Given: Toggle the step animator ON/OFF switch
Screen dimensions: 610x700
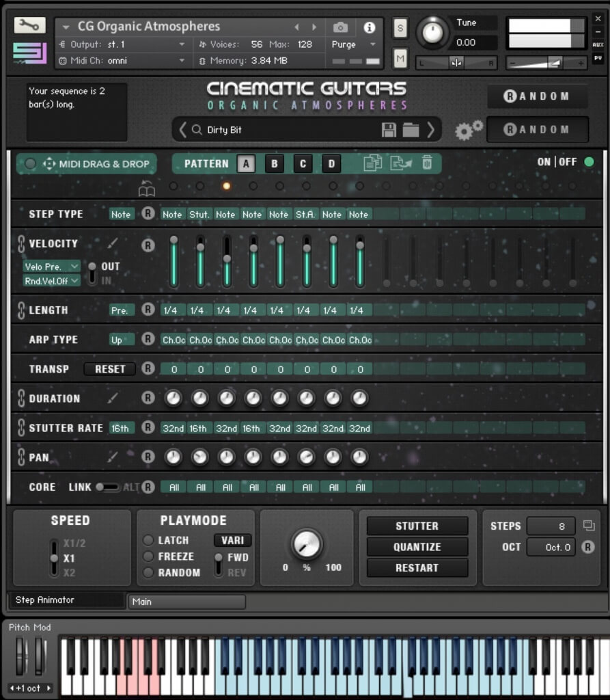Looking at the screenshot, I should (x=589, y=162).
